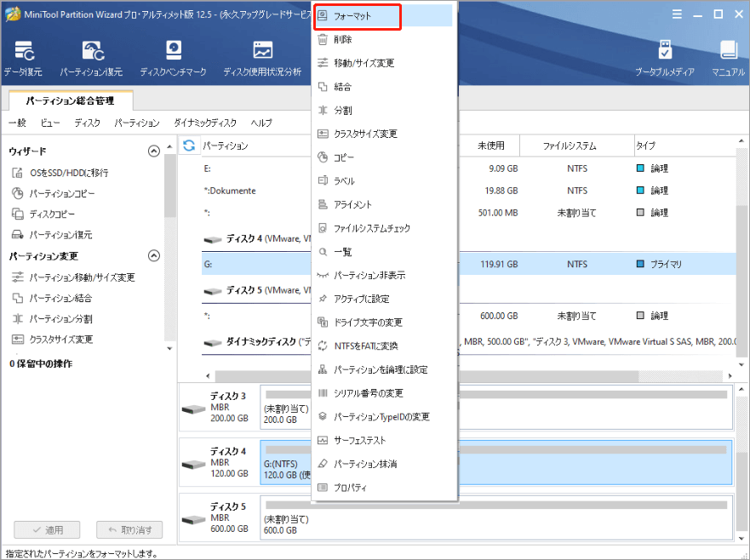Click the 取り消す button

click(x=129, y=530)
